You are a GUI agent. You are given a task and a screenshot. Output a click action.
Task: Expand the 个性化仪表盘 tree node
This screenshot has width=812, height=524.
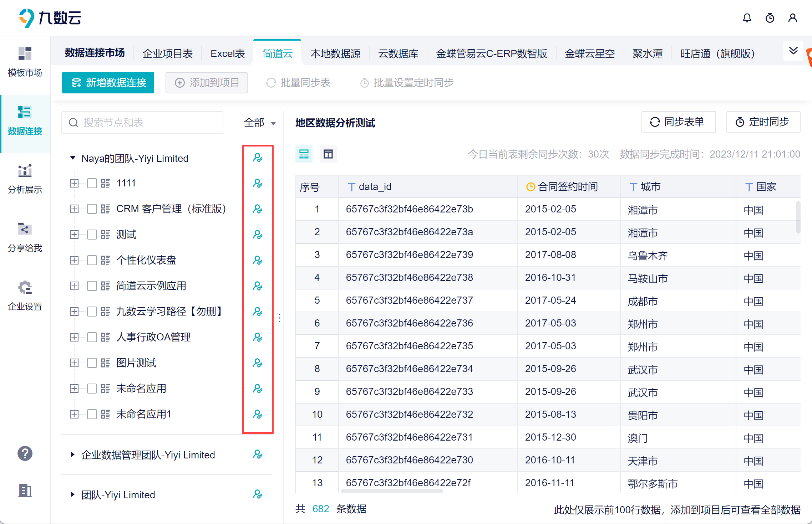(74, 260)
